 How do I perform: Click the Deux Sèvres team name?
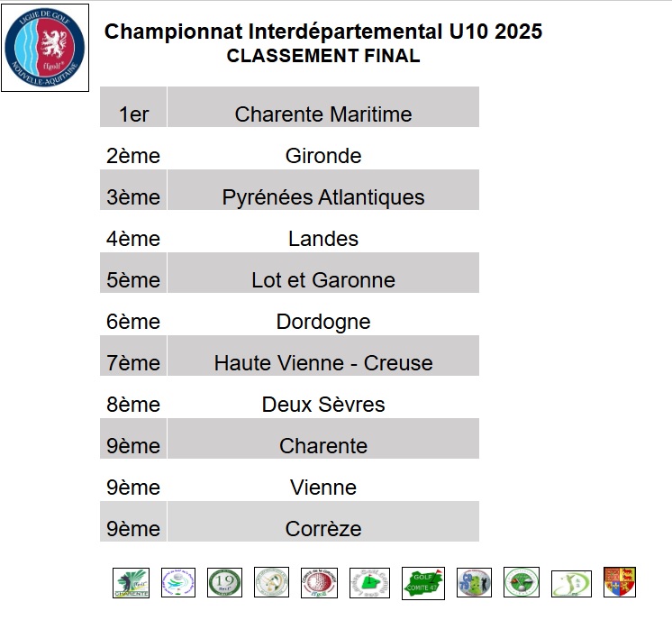pos(323,405)
